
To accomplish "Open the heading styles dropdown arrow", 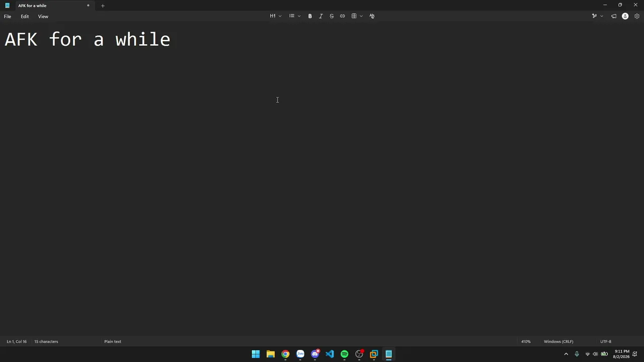I will [x=280, y=16].
